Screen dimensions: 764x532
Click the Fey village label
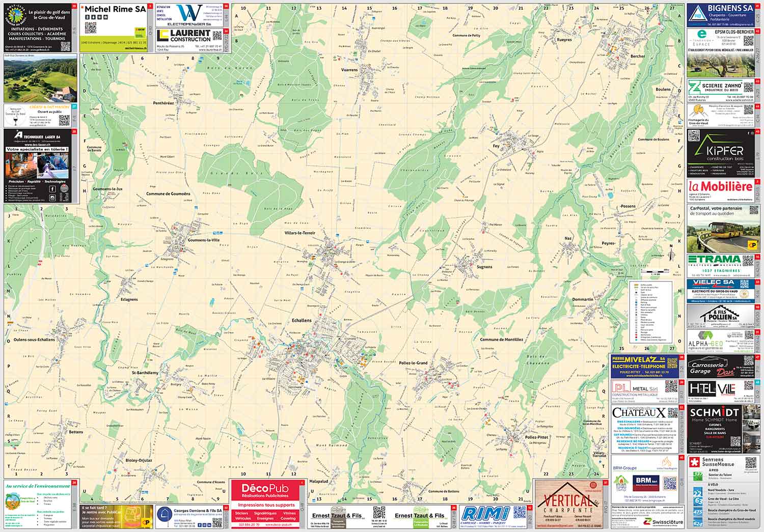(x=496, y=146)
